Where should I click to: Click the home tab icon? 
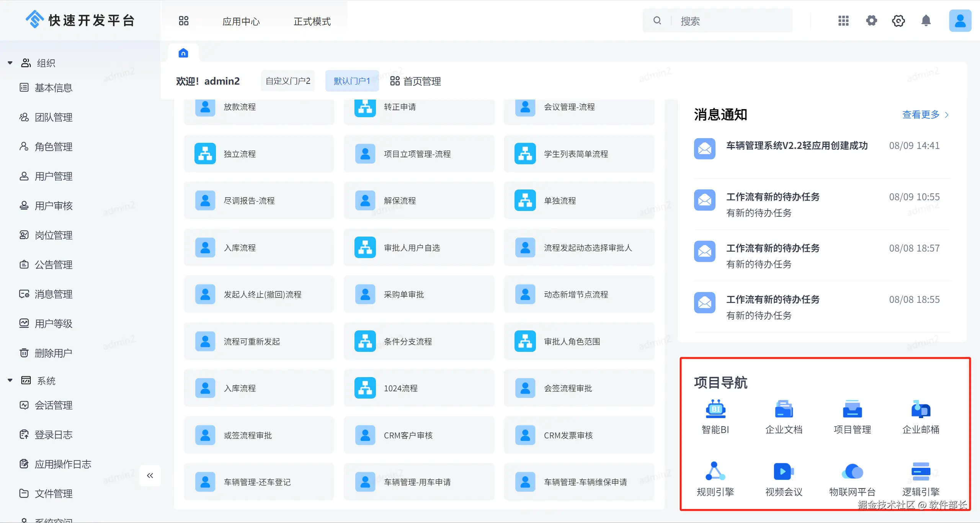pos(183,53)
